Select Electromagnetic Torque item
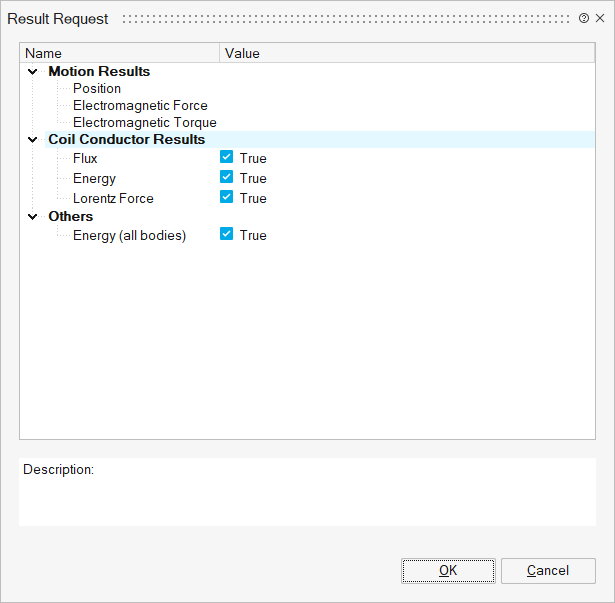This screenshot has width=615, height=603. pyautogui.click(x=144, y=123)
